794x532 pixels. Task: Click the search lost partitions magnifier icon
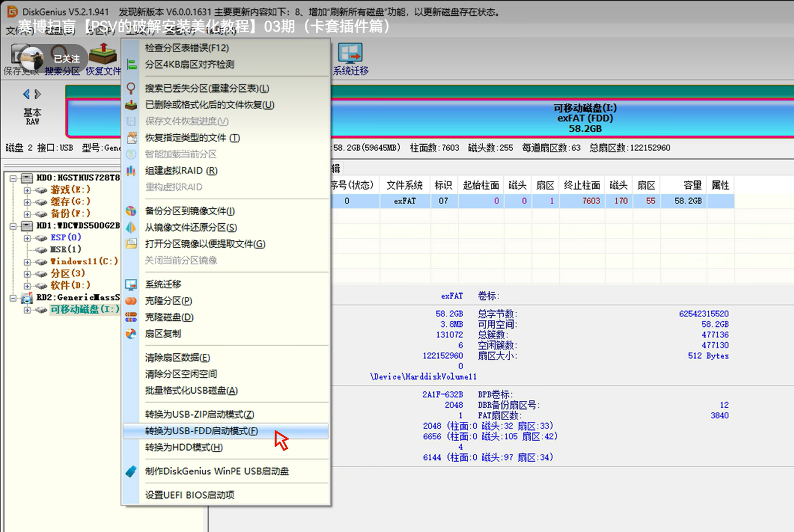click(131, 88)
